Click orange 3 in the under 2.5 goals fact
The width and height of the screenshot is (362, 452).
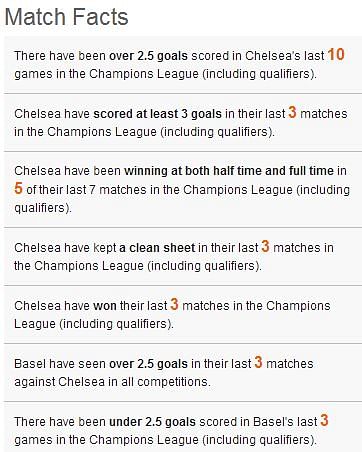(x=324, y=420)
